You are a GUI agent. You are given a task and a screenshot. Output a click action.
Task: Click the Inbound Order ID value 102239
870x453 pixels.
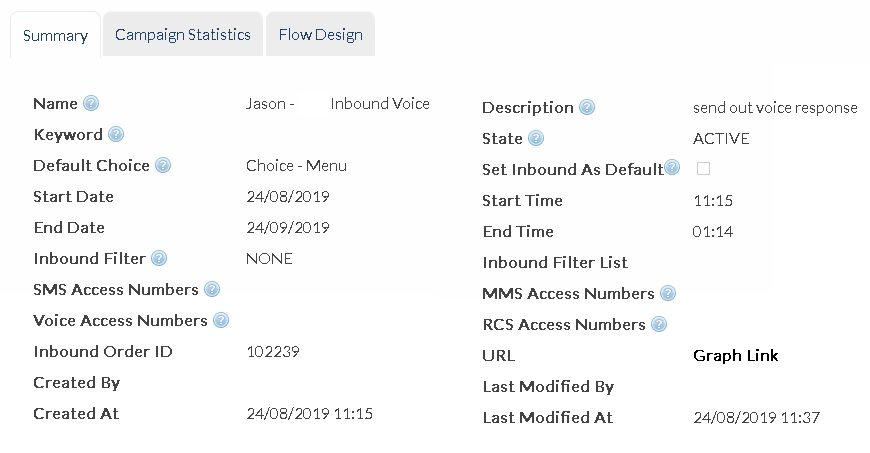273,352
